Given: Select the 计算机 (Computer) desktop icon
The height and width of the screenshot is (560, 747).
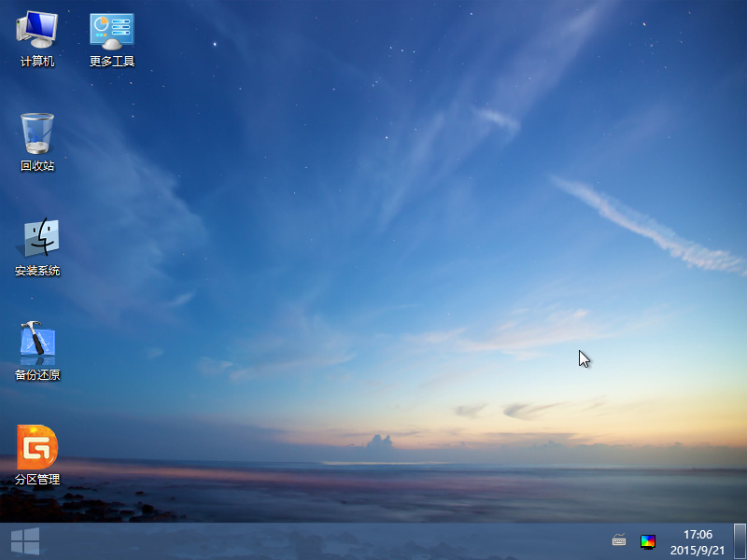Looking at the screenshot, I should click(x=37, y=30).
